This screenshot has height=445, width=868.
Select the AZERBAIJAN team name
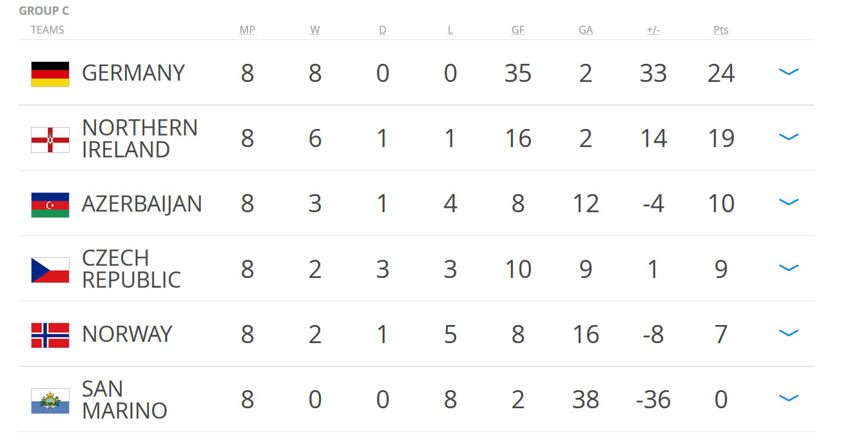(142, 204)
